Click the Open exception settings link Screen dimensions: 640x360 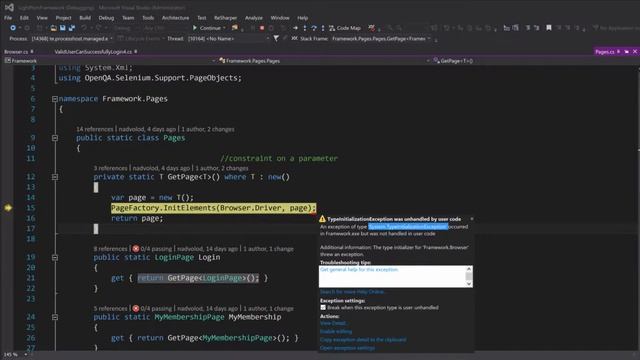click(x=347, y=348)
